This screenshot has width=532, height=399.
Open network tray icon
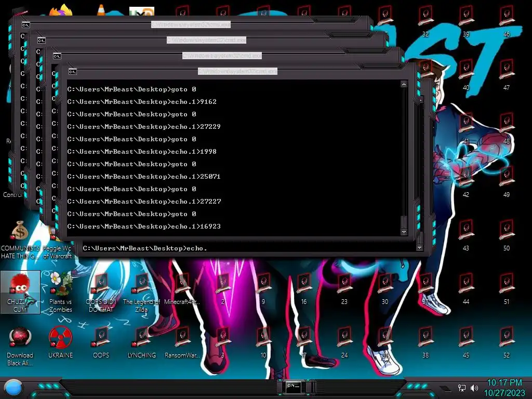pos(462,388)
